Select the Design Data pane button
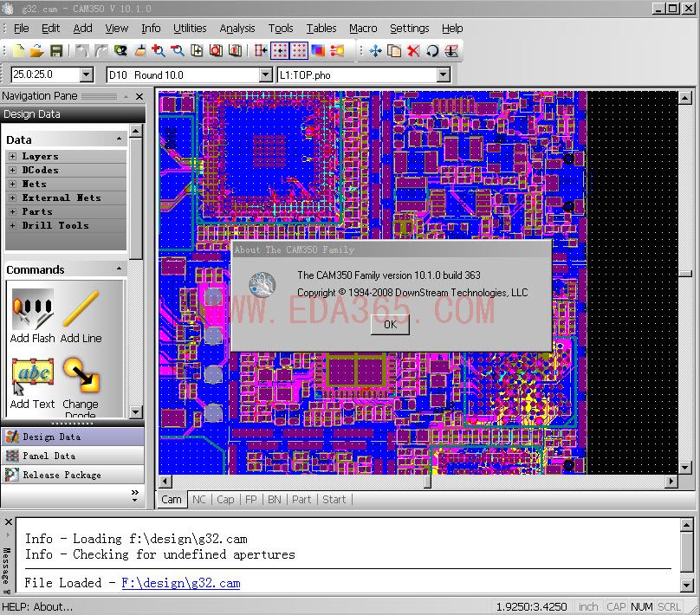The width and height of the screenshot is (700, 615). 72,437
